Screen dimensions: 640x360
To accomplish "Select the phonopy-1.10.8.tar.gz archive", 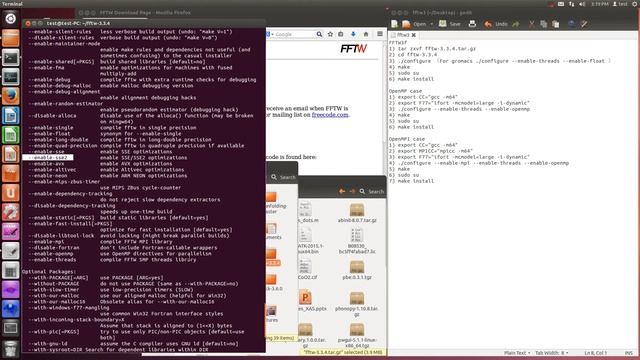I will 357,304.
